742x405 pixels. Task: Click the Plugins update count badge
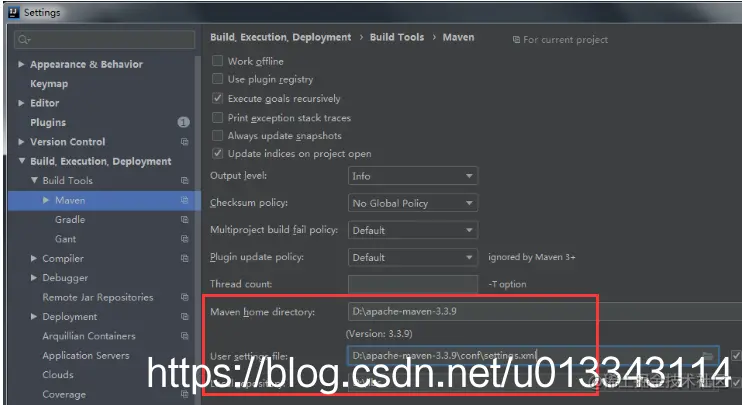tap(184, 123)
